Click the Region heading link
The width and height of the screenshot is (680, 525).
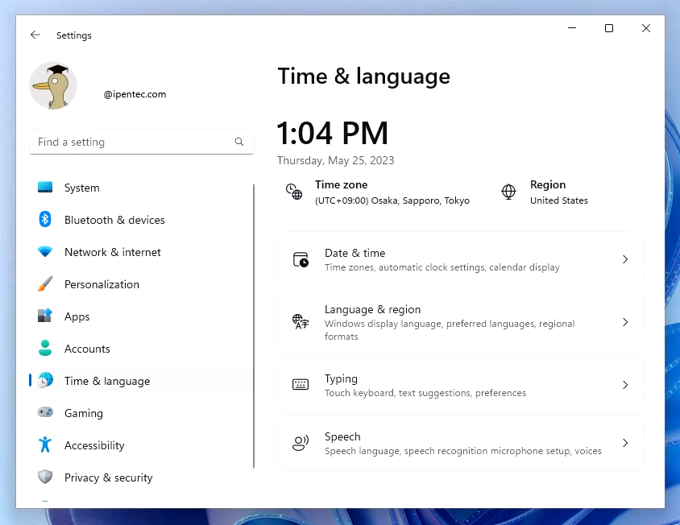(x=547, y=185)
